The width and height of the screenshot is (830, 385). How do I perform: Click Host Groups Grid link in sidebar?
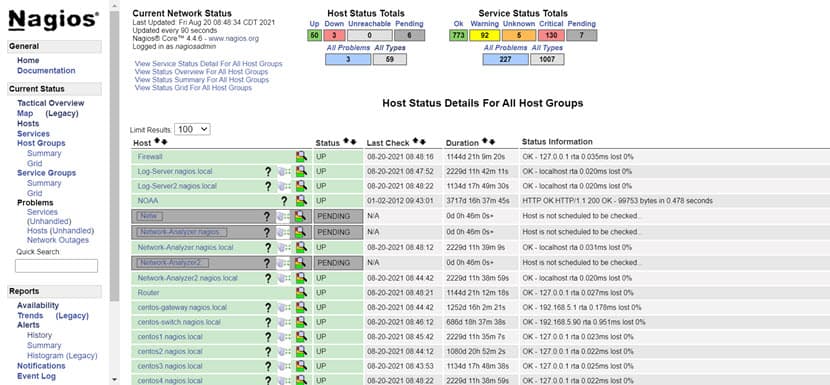coord(34,163)
